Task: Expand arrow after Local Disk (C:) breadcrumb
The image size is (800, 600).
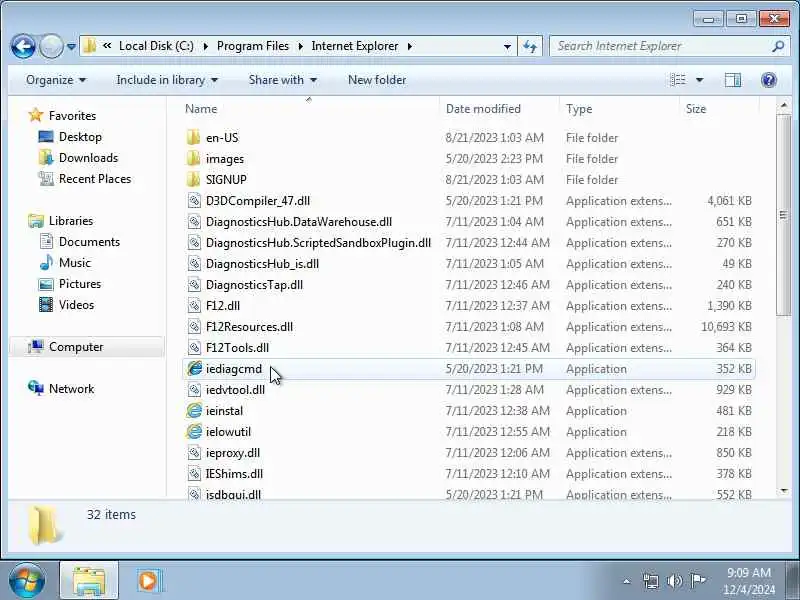Action: [x=206, y=46]
